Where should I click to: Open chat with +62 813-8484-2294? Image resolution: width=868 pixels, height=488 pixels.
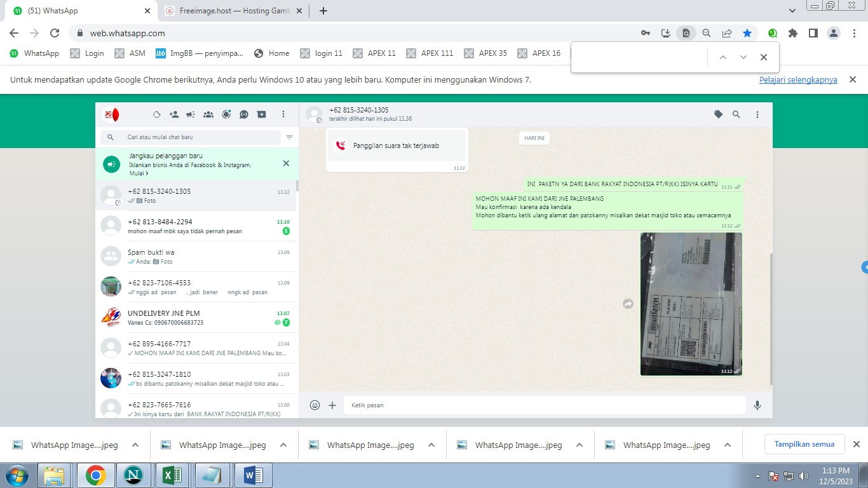coord(196,226)
